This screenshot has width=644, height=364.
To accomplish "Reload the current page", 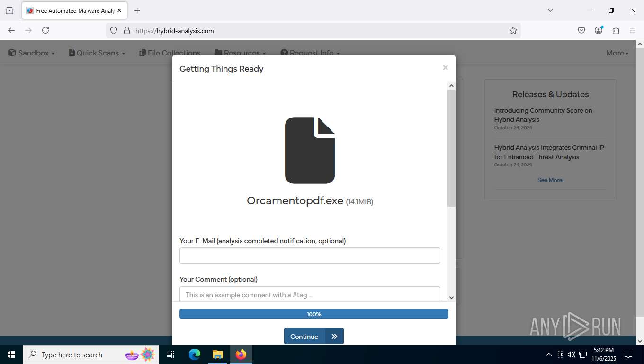I will click(x=45, y=30).
